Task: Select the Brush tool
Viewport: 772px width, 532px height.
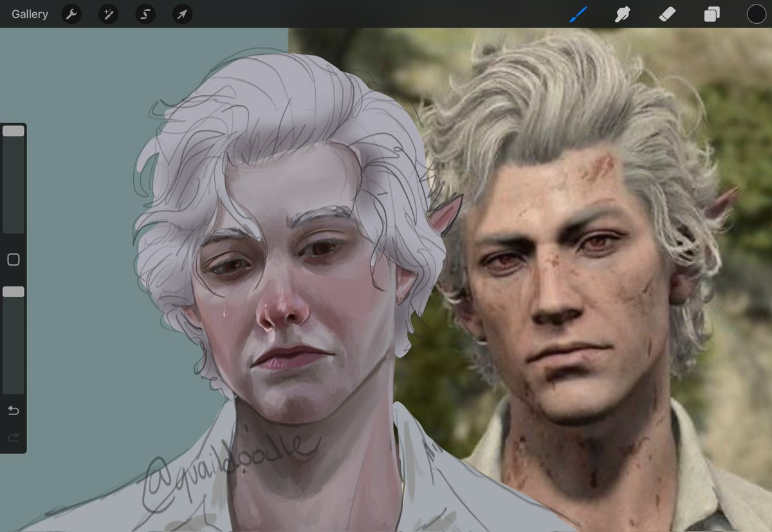Action: pos(578,14)
